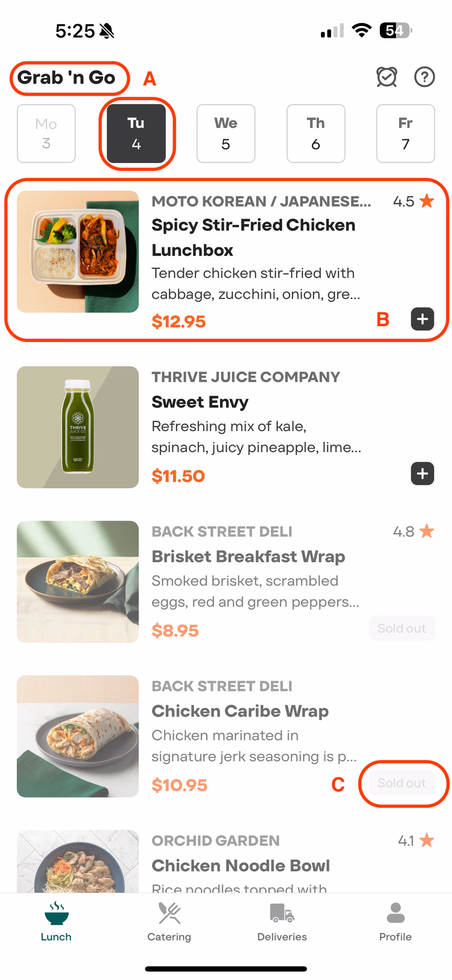The image size is (452, 980).
Task: Tap the Grab 'n Go heading
Action: tap(66, 78)
